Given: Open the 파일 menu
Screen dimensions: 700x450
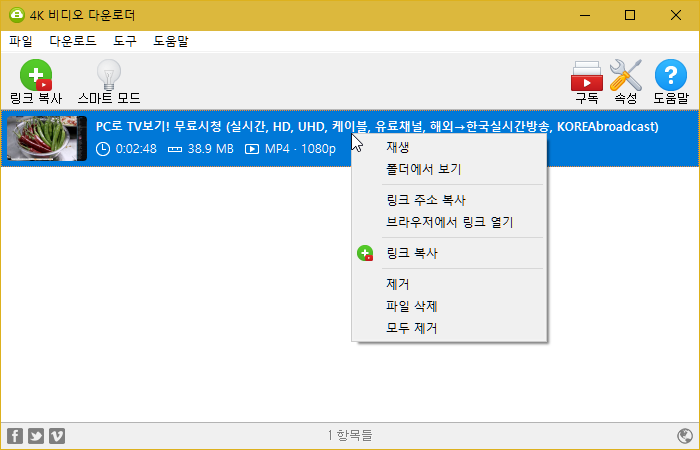Looking at the screenshot, I should [21, 41].
